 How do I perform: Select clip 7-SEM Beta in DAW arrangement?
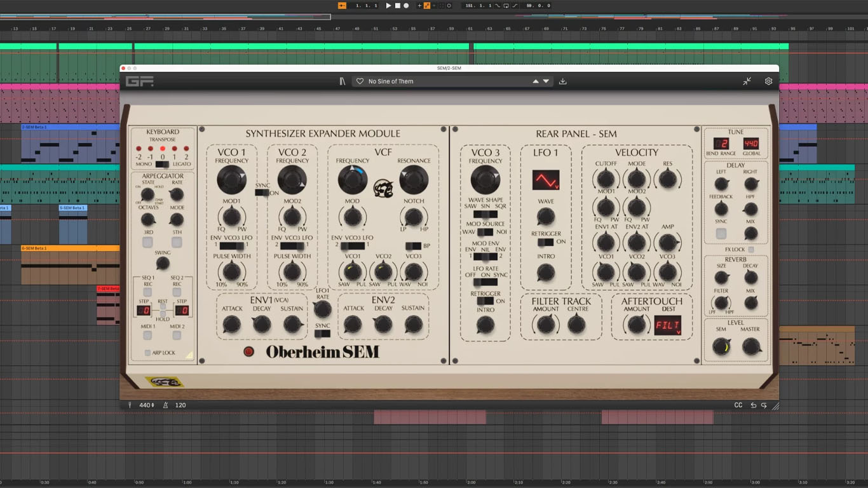tap(108, 305)
